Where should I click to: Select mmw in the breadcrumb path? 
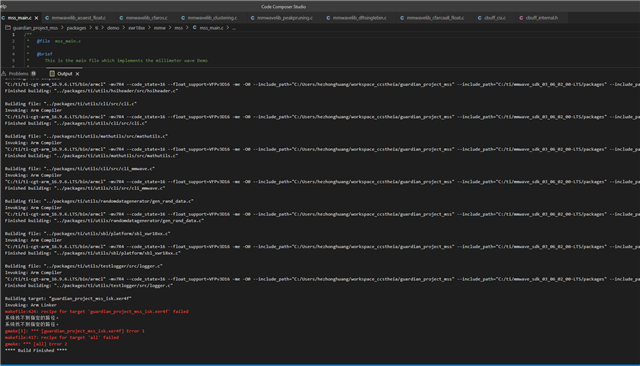160,28
